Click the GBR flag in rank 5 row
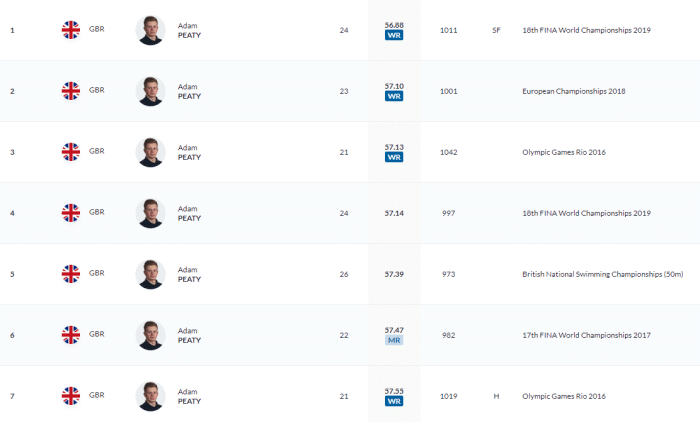 pyautogui.click(x=71, y=273)
